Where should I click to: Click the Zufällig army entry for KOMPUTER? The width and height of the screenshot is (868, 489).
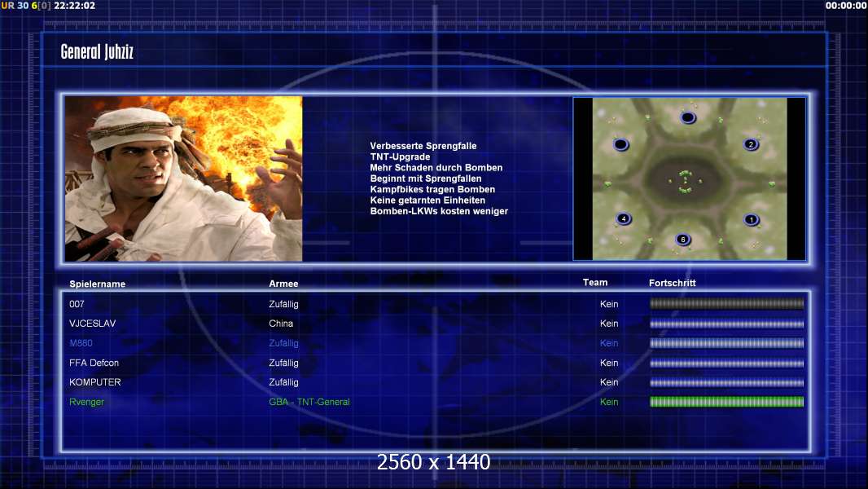[x=283, y=382]
